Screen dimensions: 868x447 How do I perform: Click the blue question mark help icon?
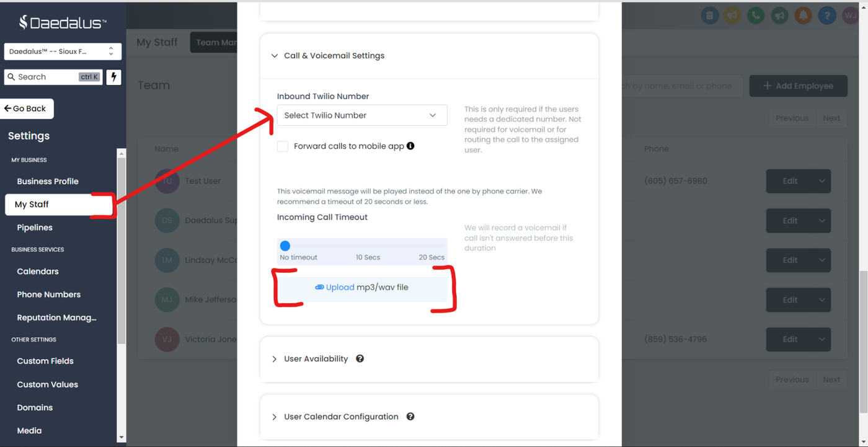[826, 15]
